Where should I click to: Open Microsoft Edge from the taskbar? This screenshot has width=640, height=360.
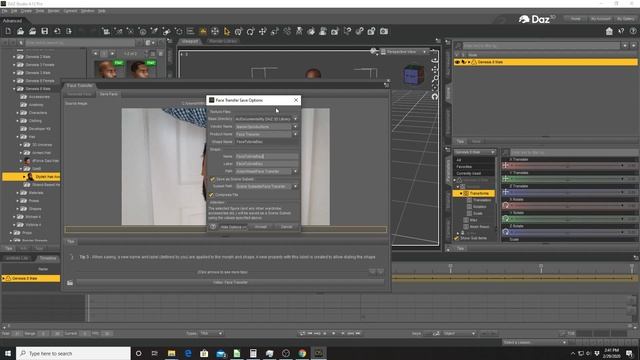(188, 353)
